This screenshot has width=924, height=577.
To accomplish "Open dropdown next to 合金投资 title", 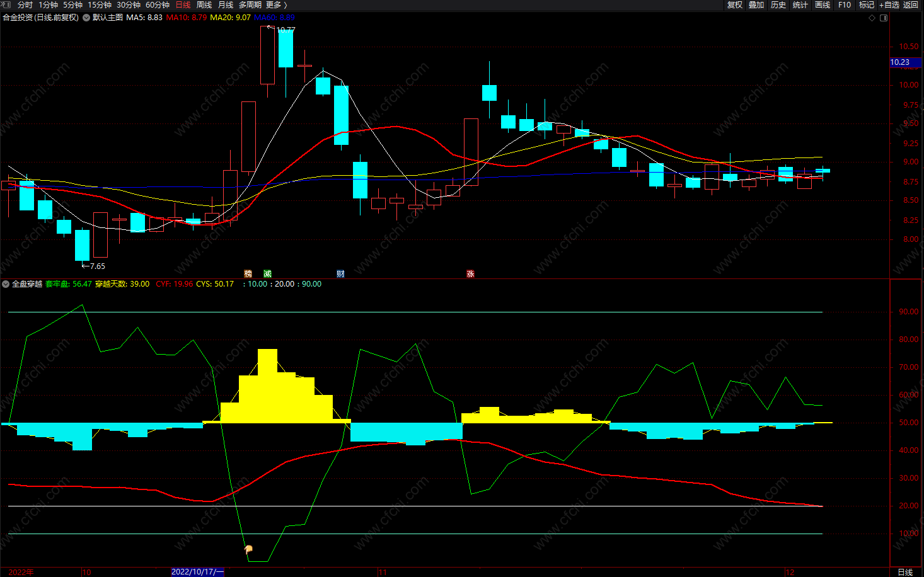I will [x=86, y=18].
